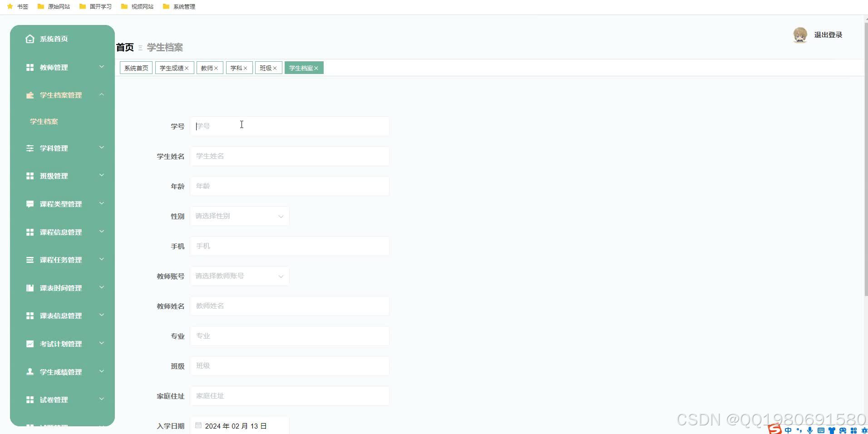Click the 年龄 input field
Viewport: 868px width, 434px height.
290,186
